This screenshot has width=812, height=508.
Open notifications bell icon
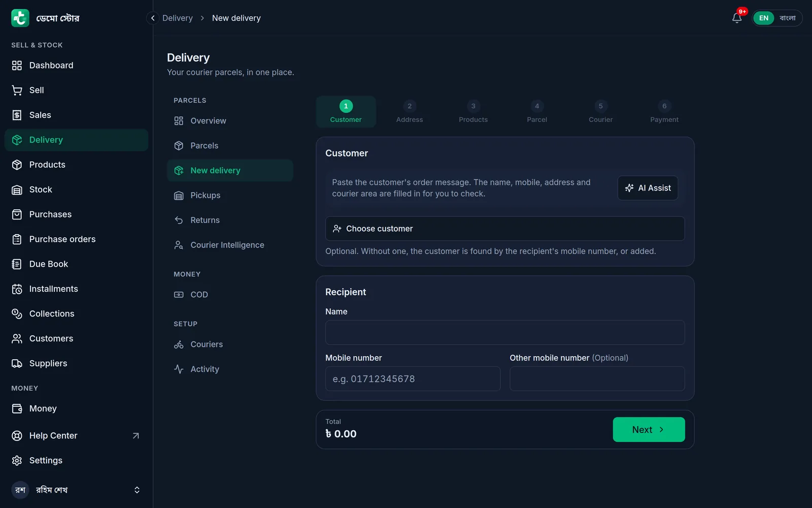(x=737, y=18)
